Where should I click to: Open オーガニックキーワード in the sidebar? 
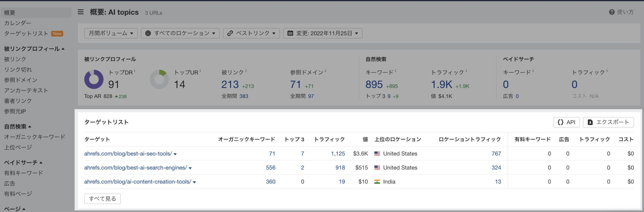tap(34, 137)
